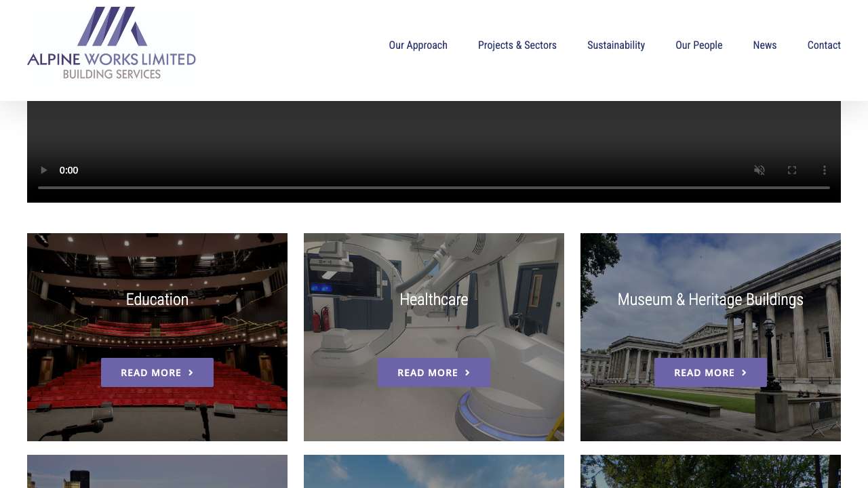Go to the Sustainability page

pyautogui.click(x=616, y=45)
